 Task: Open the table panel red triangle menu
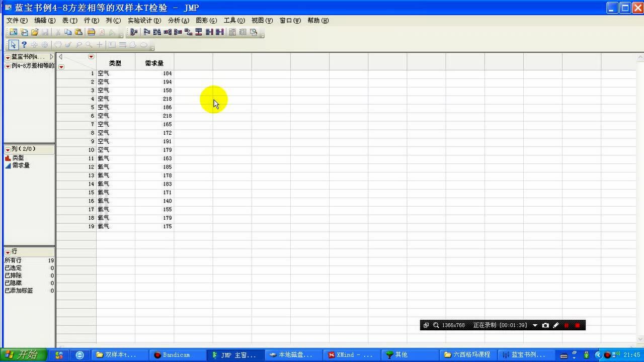[x=7, y=57]
